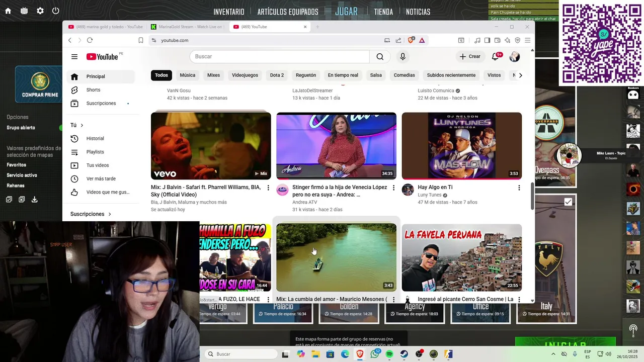Click the YouTube logo
Image resolution: width=644 pixels, height=362 pixels.
(102, 57)
